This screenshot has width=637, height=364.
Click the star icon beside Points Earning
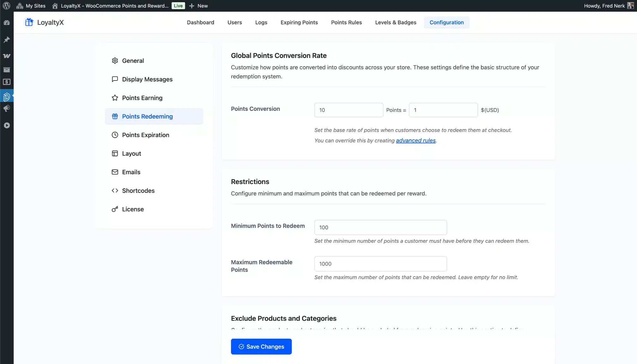tap(115, 98)
